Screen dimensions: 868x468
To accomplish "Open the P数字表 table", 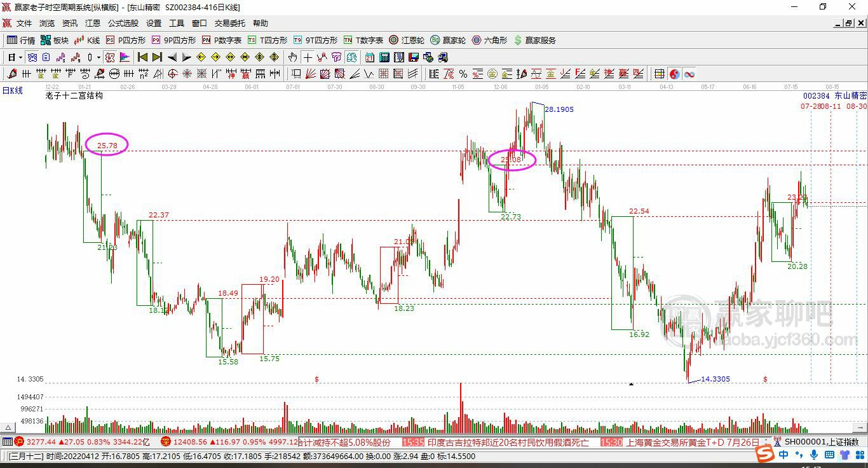I will click(221, 40).
